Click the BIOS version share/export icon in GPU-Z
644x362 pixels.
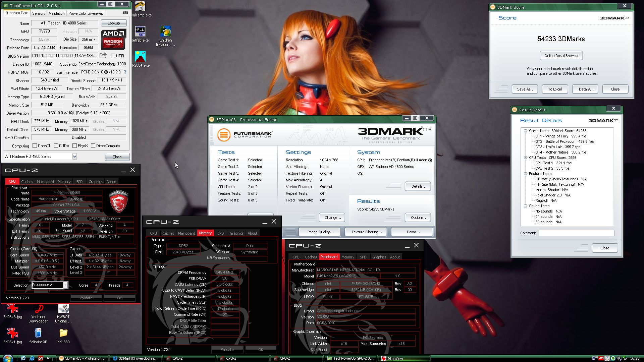103,55
